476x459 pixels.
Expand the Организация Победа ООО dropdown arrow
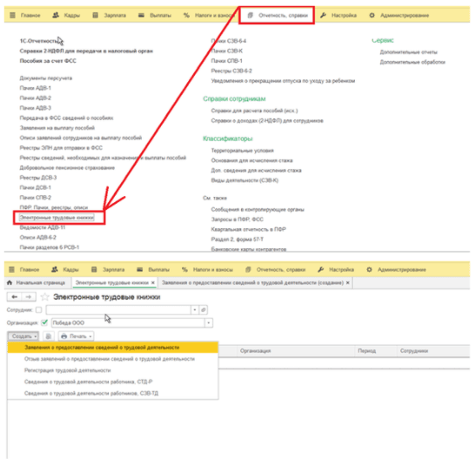point(209,322)
